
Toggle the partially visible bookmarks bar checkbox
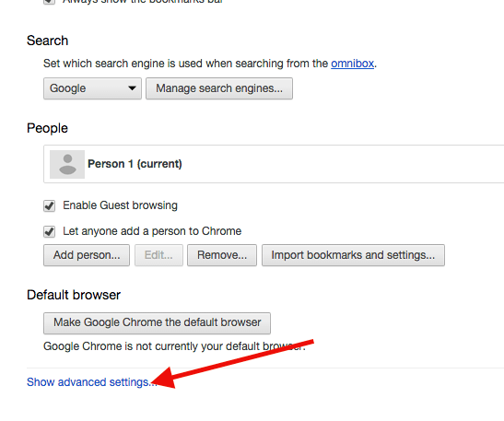(x=49, y=2)
